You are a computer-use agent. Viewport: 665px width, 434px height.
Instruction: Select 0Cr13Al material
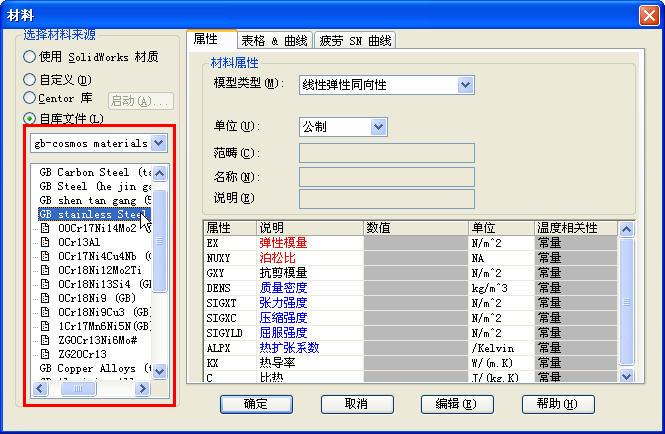tap(79, 242)
